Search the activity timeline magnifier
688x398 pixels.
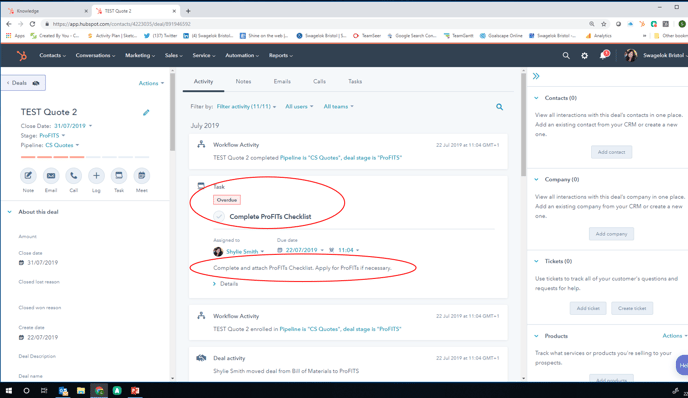click(x=499, y=107)
